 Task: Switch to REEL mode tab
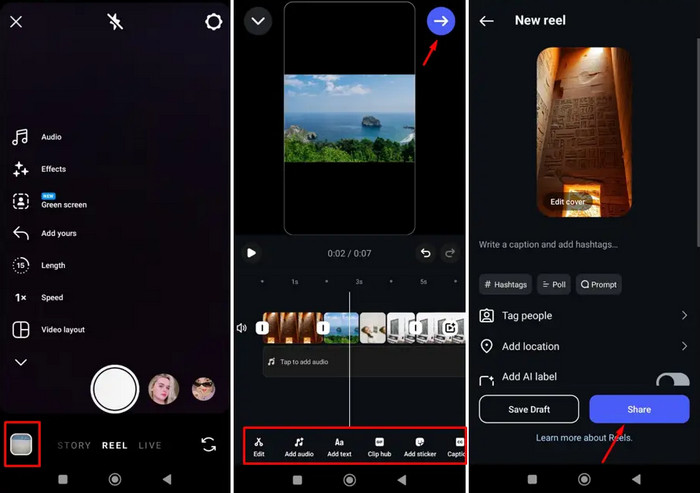[x=115, y=445]
